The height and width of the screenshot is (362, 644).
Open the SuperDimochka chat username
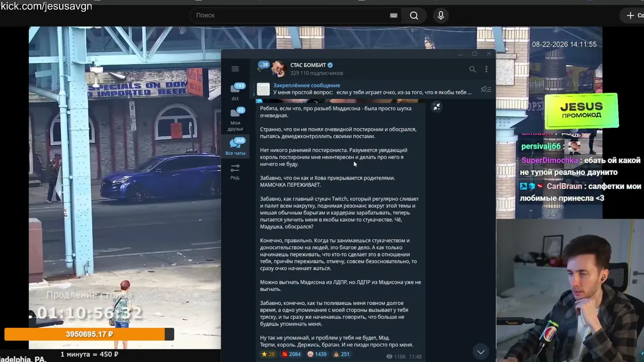549,160
